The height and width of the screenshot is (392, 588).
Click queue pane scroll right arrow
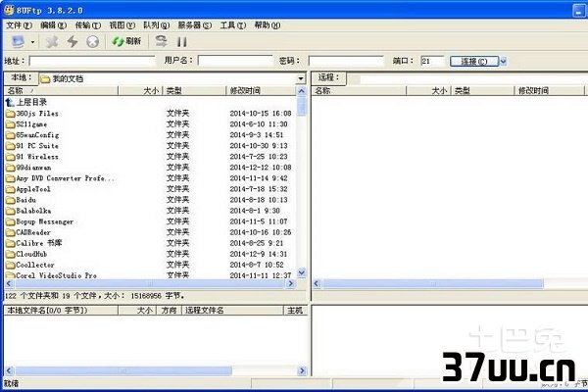coord(302,371)
